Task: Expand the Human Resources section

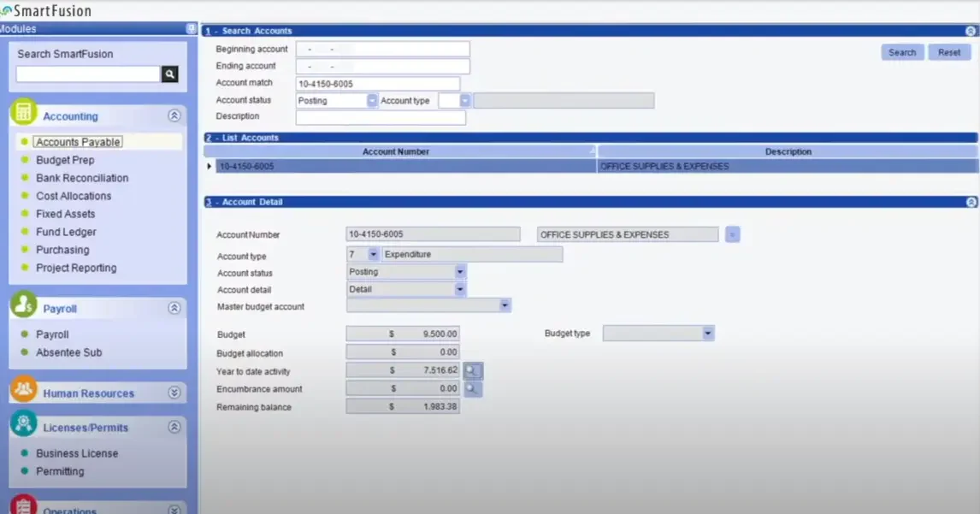Action: tap(174, 393)
